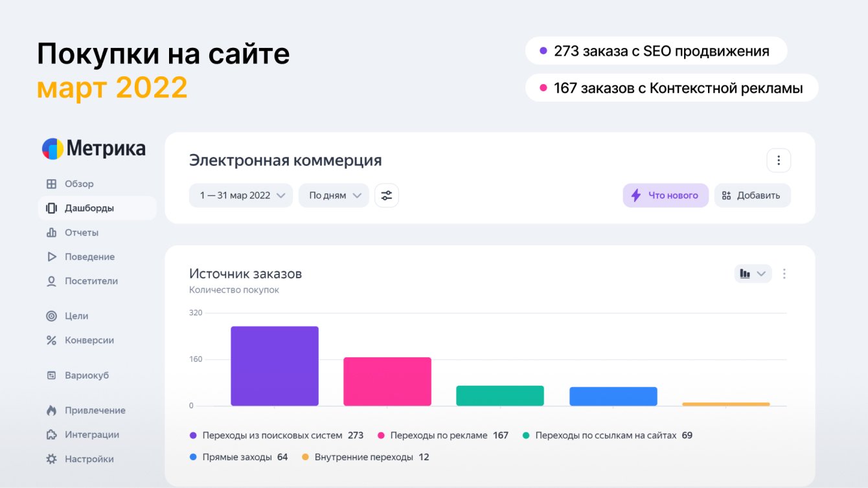This screenshot has width=868, height=488.
Task: Click the purple search engines bar
Action: click(275, 366)
